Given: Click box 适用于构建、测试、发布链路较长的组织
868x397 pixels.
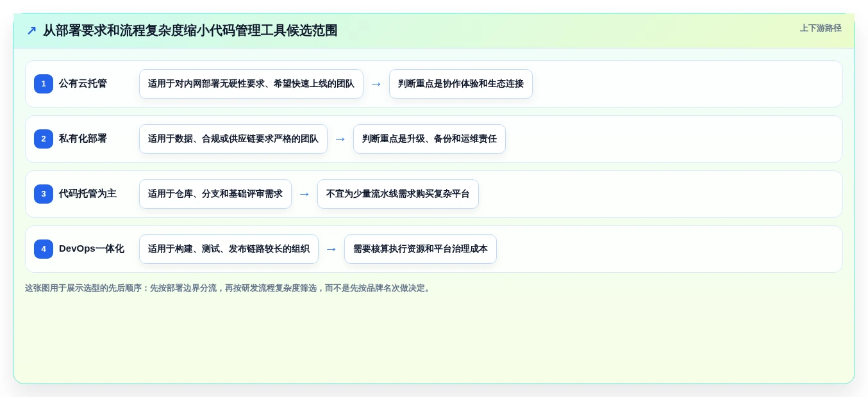Looking at the screenshot, I should 229,249.
